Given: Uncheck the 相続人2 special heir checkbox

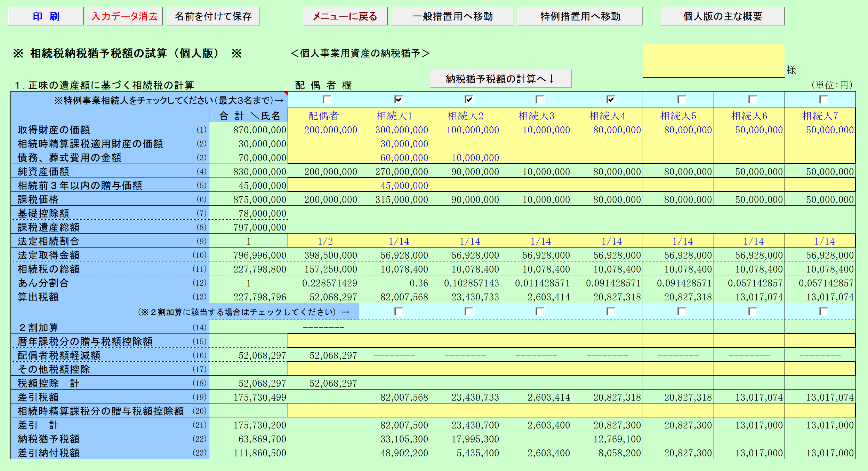Looking at the screenshot, I should point(469,100).
